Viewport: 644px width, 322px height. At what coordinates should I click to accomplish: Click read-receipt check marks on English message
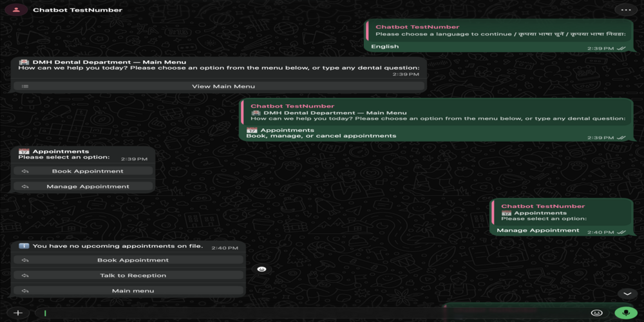tap(621, 48)
